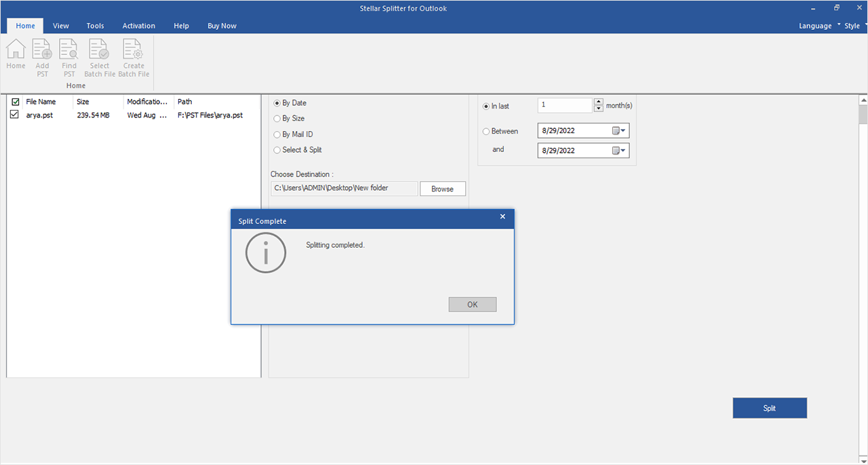The width and height of the screenshot is (868, 465).
Task: Close the Split Complete dialog
Action: 502,217
